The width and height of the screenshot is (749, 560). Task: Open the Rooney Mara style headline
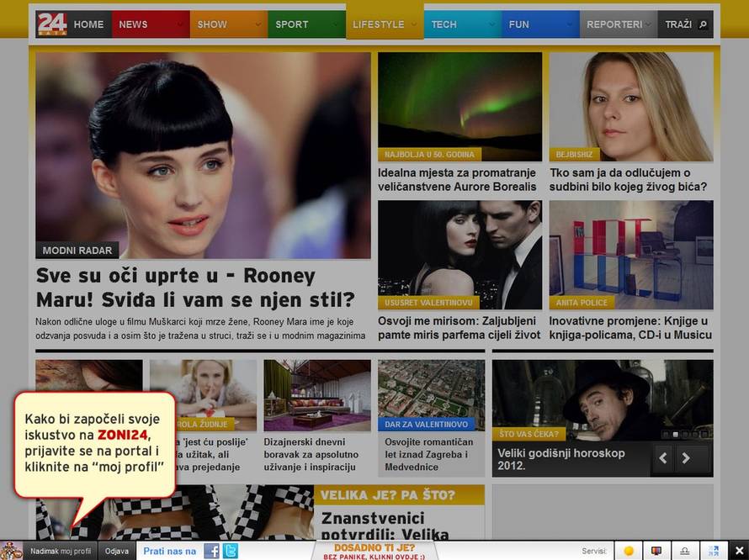pyautogui.click(x=195, y=288)
